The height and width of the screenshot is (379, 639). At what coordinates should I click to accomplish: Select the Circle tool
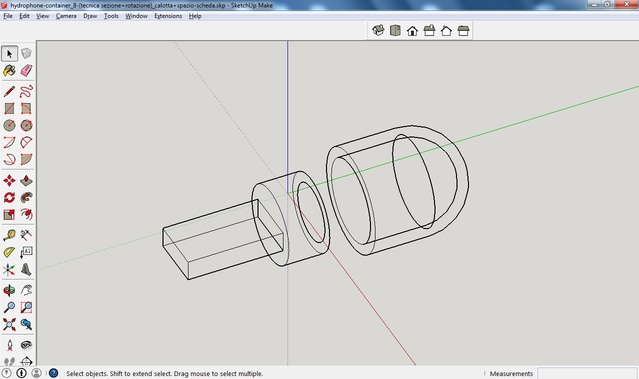pyautogui.click(x=9, y=126)
